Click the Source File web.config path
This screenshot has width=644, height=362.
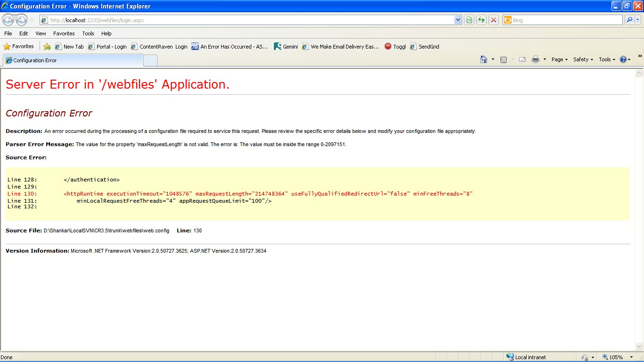click(x=107, y=230)
